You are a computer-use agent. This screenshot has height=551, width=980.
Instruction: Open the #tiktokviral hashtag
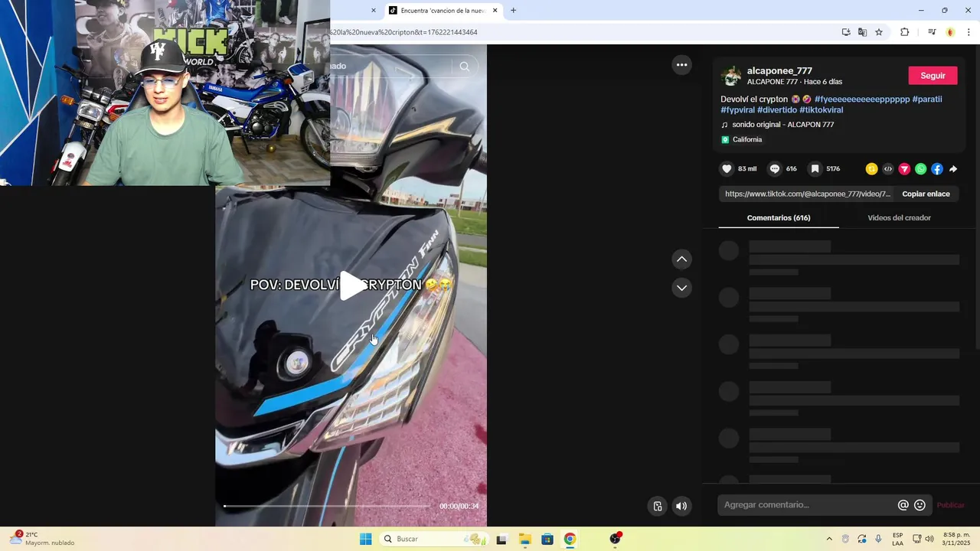(821, 110)
